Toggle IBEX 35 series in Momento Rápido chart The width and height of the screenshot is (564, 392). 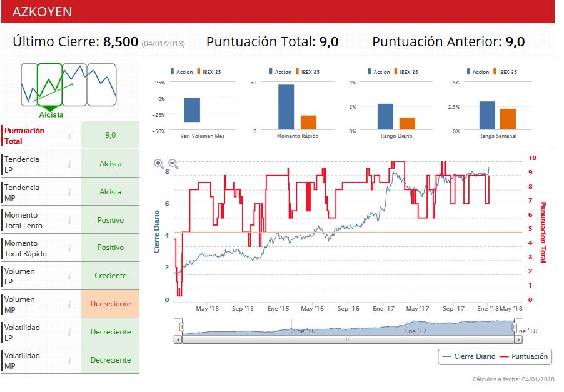[x=308, y=72]
